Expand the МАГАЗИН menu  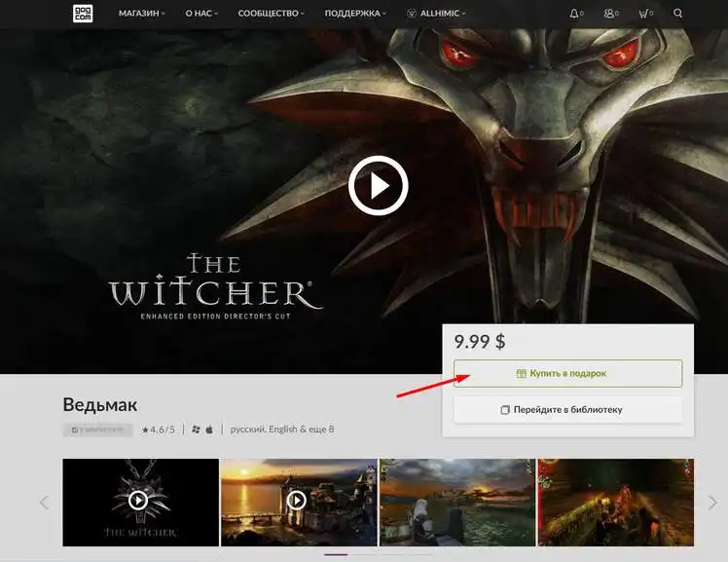click(141, 14)
